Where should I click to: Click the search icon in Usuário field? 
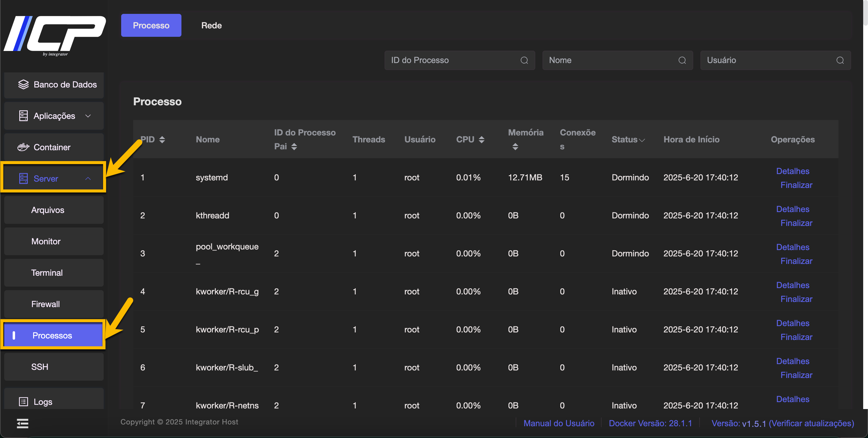tap(840, 60)
